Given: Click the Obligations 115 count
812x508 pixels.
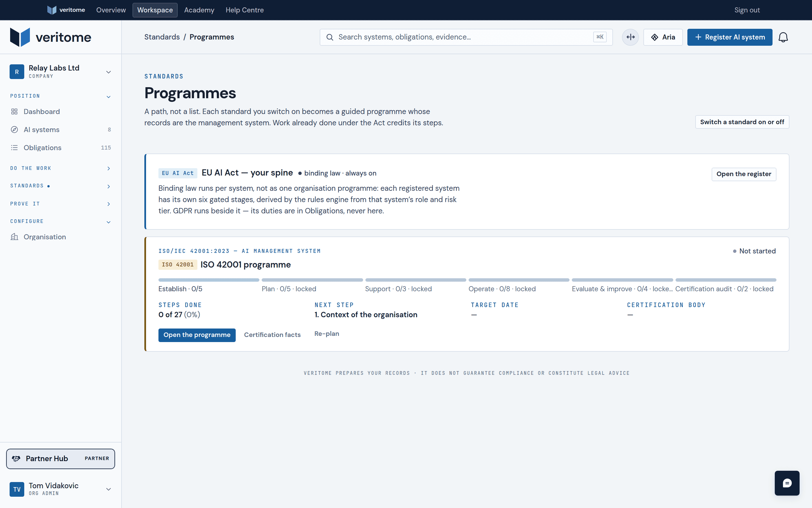Looking at the screenshot, I should pyautogui.click(x=106, y=148).
